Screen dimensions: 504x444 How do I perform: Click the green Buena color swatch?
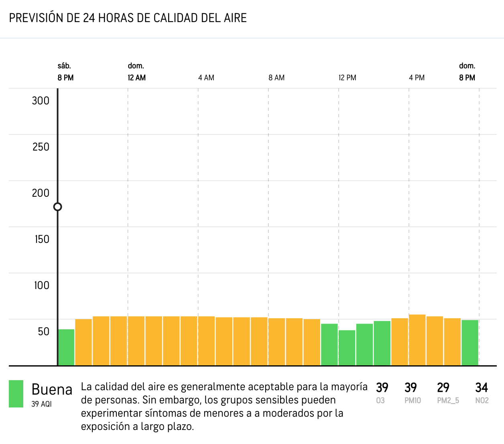pos(16,394)
